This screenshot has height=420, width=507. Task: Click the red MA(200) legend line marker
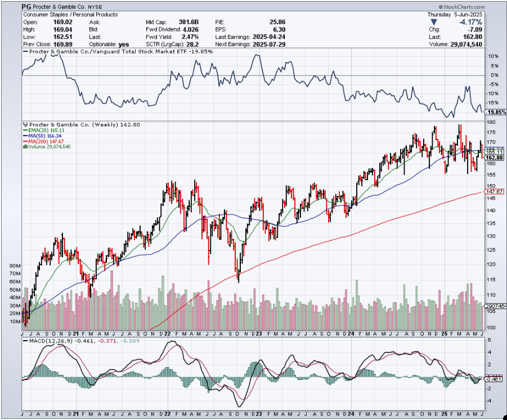[25, 141]
